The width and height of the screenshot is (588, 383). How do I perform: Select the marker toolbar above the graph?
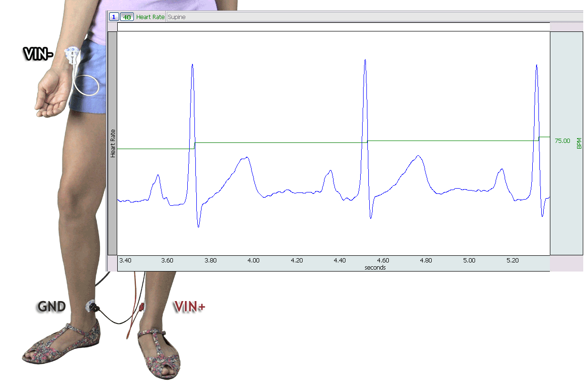(x=334, y=16)
